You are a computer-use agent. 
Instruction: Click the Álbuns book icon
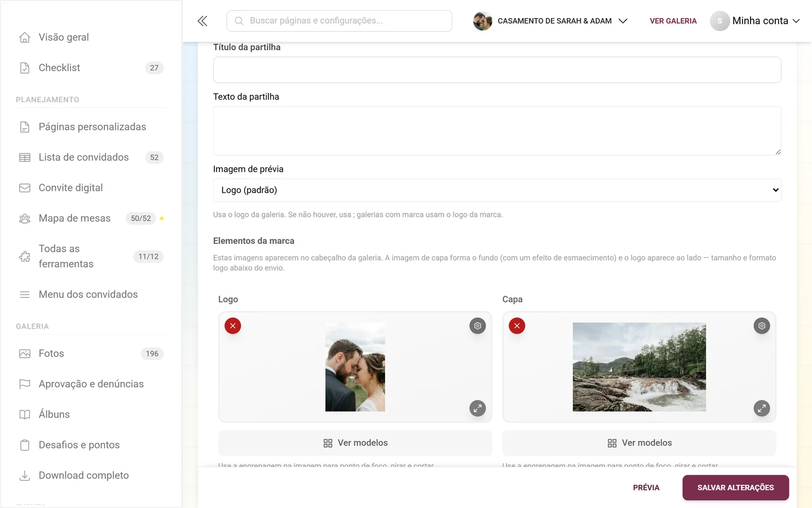tap(25, 415)
